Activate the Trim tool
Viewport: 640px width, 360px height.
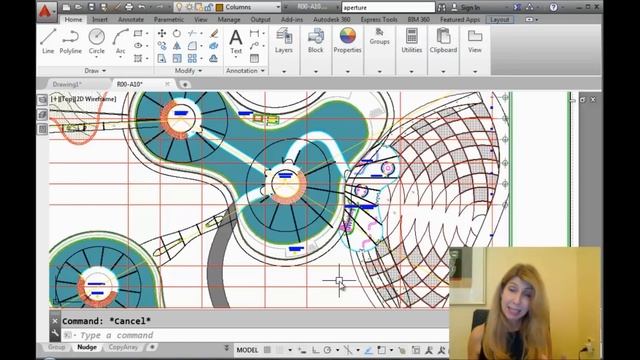[192, 33]
